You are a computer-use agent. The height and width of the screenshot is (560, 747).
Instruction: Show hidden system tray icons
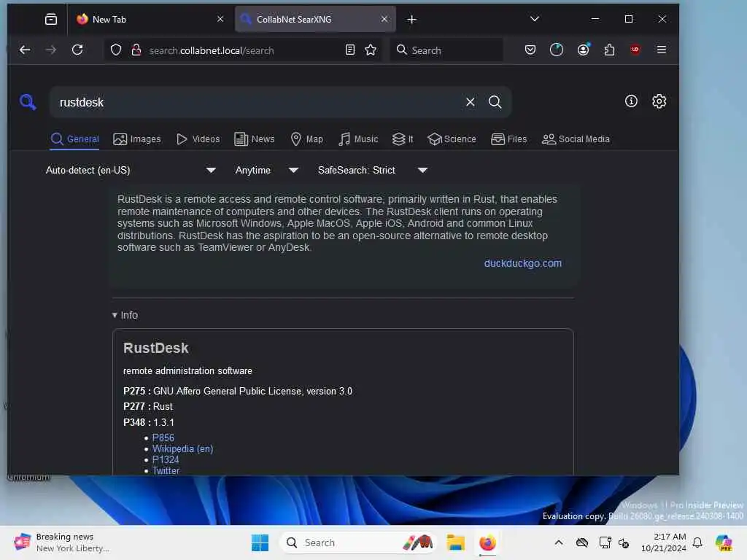[x=558, y=542]
